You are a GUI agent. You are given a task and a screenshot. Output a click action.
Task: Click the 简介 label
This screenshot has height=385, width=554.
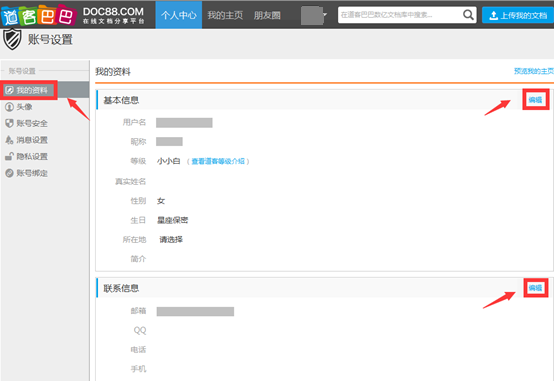[138, 259]
